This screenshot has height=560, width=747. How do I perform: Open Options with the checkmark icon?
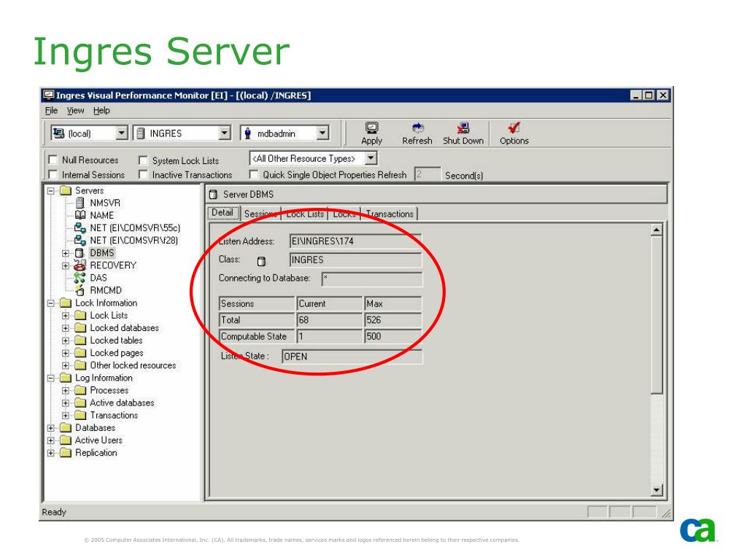point(514,128)
